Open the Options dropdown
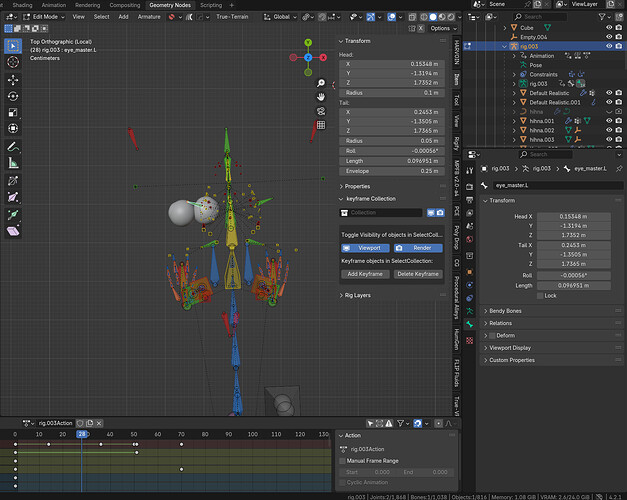The height and width of the screenshot is (500, 627). pos(443,28)
